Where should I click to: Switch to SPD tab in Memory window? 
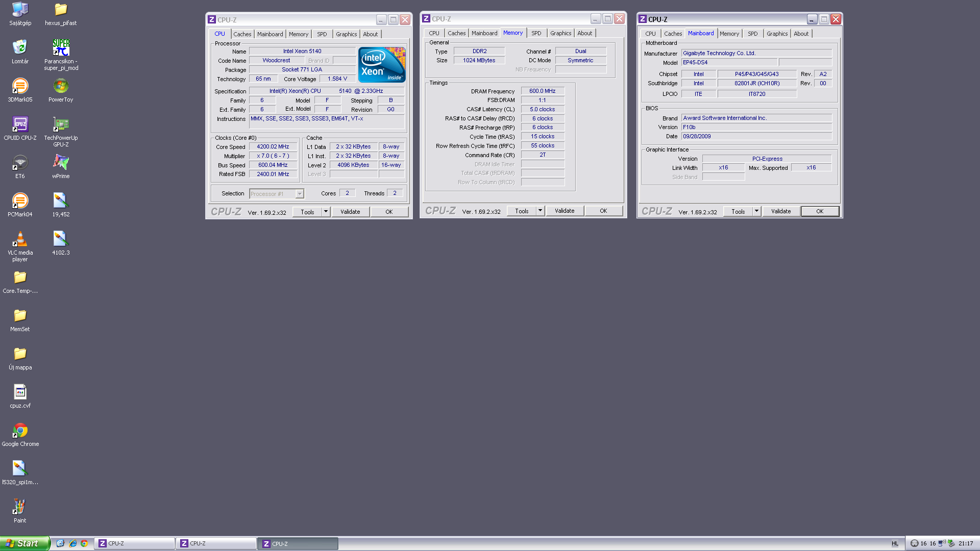(536, 33)
